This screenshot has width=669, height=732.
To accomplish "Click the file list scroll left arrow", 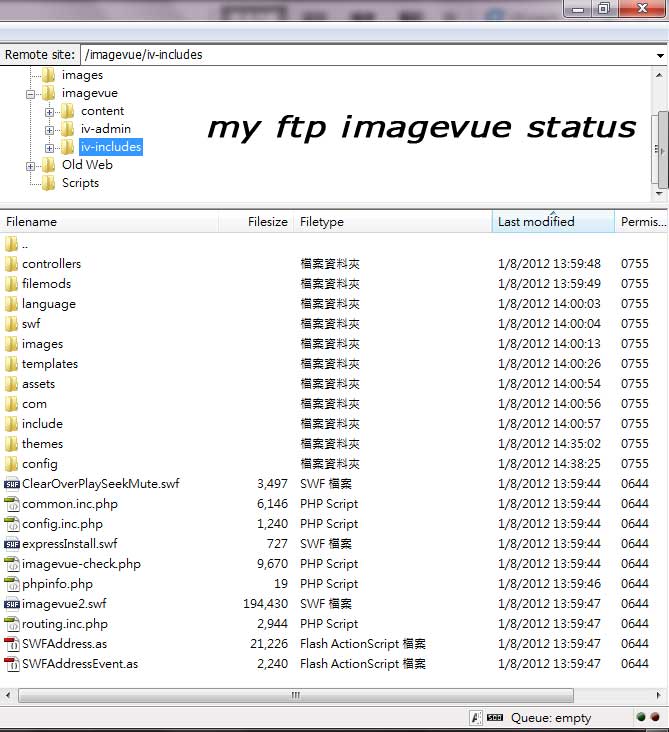I will coord(8,695).
